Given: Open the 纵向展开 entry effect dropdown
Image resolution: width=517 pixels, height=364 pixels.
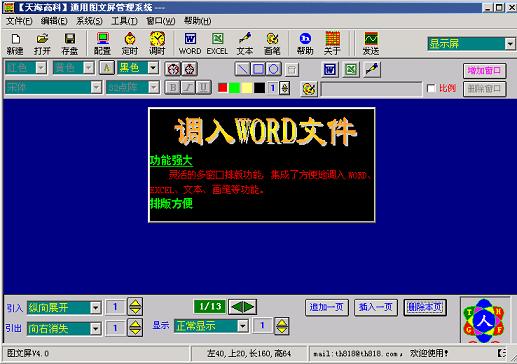Looking at the screenshot, I should coord(95,307).
